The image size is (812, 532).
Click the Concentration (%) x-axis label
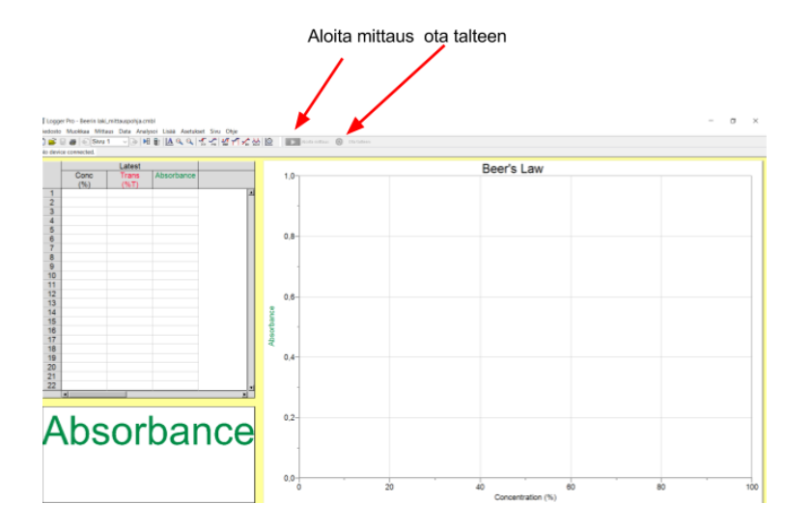[x=525, y=497]
